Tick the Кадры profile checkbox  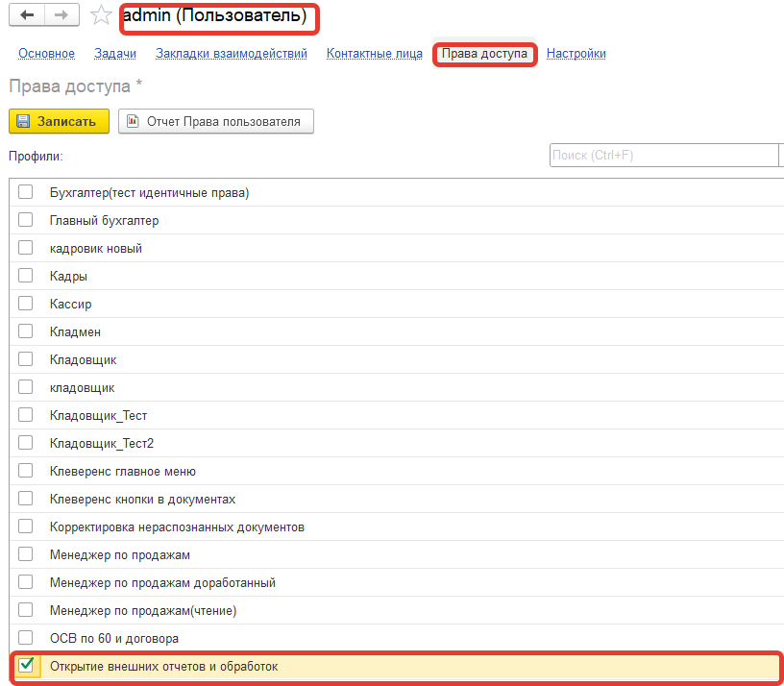(x=26, y=276)
